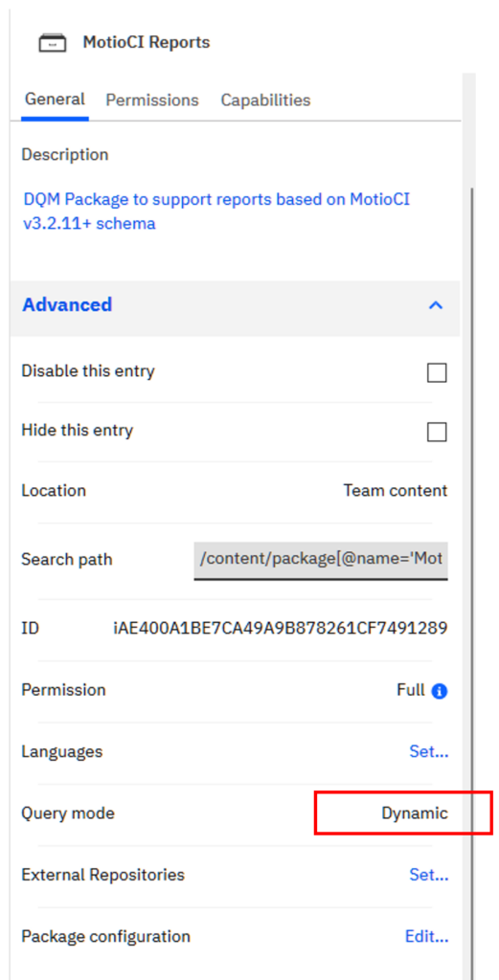Image resolution: width=499 pixels, height=980 pixels.
Task: Click the Permission info icon
Action: coord(440,691)
